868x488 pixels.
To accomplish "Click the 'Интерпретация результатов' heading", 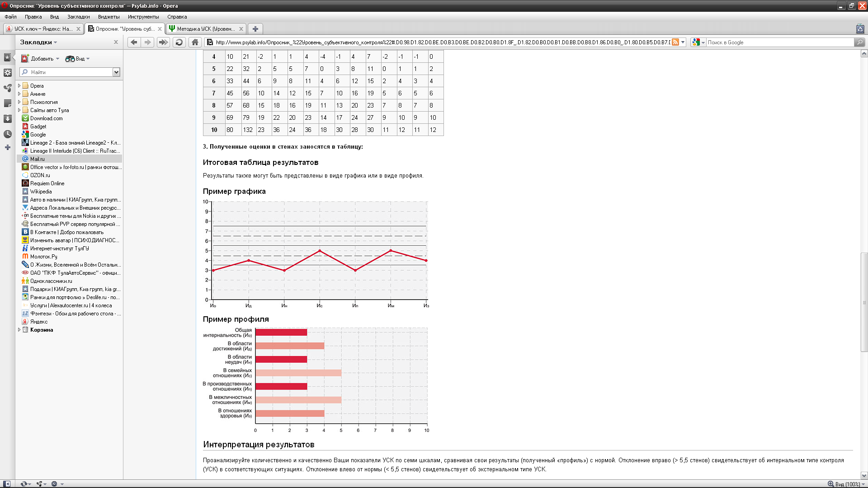I will [x=259, y=444].
